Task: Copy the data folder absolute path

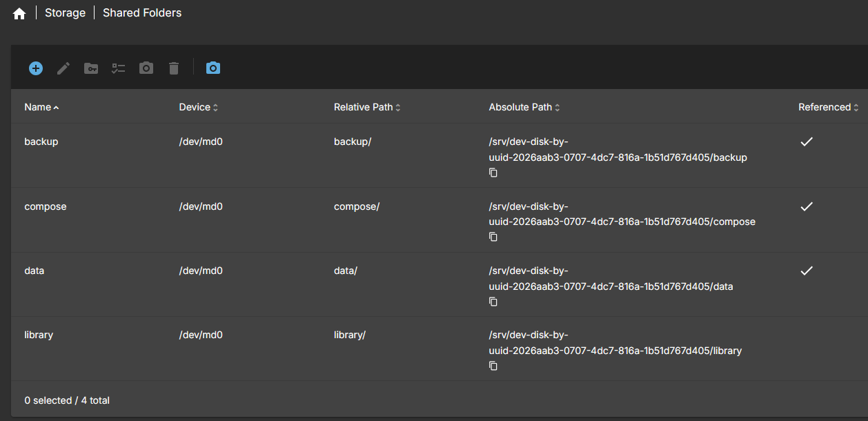Action: pos(493,302)
